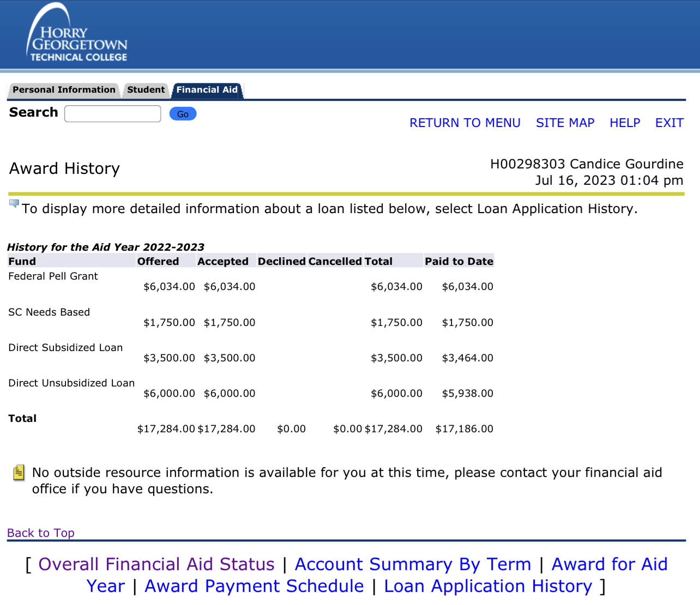The width and height of the screenshot is (700, 605).
Task: Open the Personal Information tab
Action: [x=64, y=90]
